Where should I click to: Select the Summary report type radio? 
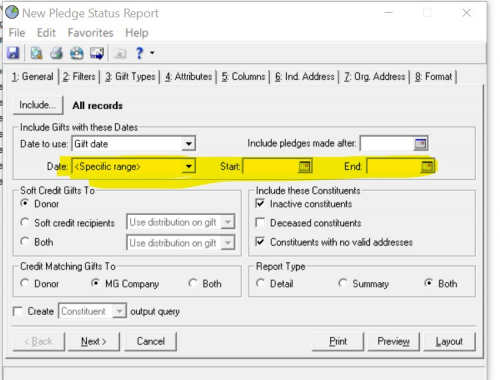[343, 283]
